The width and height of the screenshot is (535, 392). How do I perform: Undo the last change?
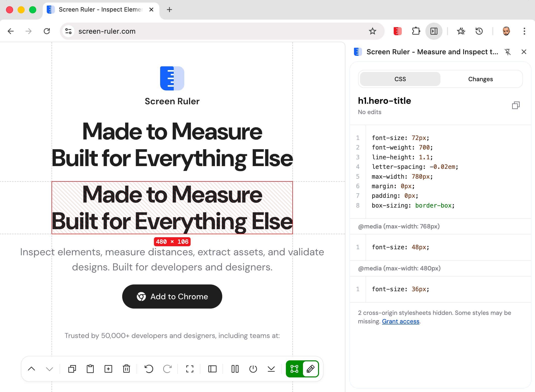(149, 369)
